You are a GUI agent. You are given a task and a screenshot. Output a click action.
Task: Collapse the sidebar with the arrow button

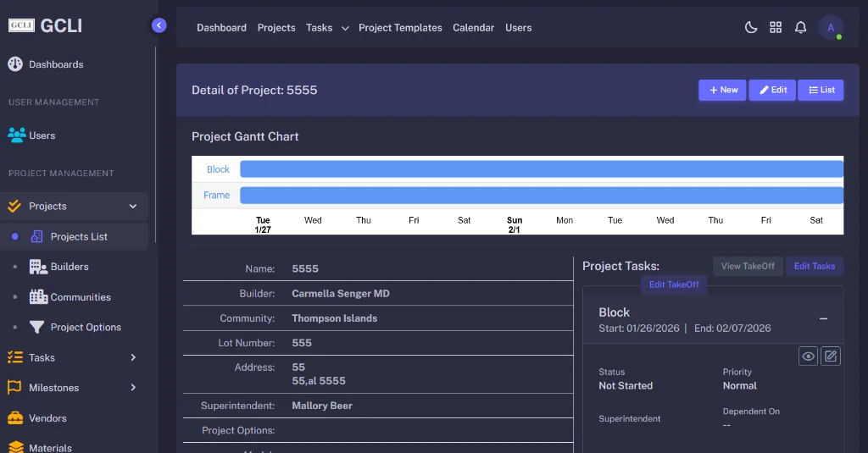tap(159, 25)
